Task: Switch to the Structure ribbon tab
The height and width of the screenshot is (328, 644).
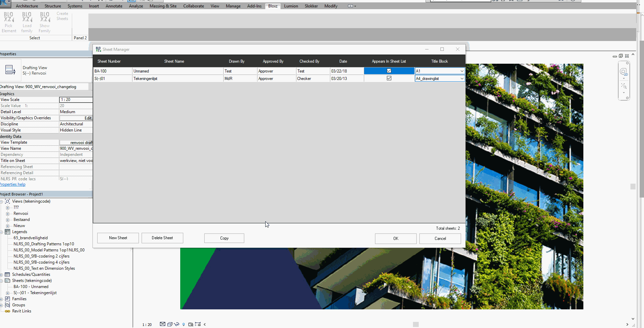Action: pyautogui.click(x=53, y=6)
